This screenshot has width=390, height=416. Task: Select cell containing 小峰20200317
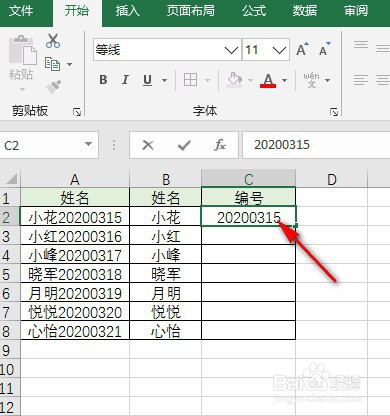point(75,255)
